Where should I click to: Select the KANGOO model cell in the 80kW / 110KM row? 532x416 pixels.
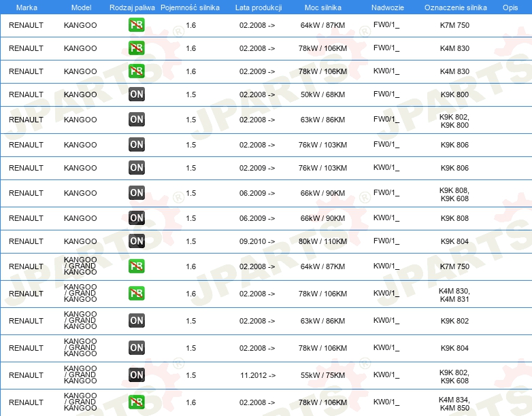click(80, 241)
